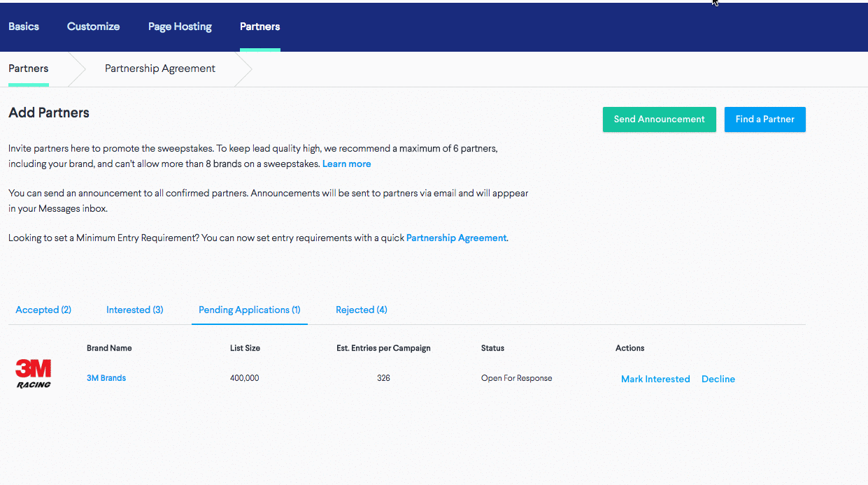Follow the Learn more link

point(347,164)
